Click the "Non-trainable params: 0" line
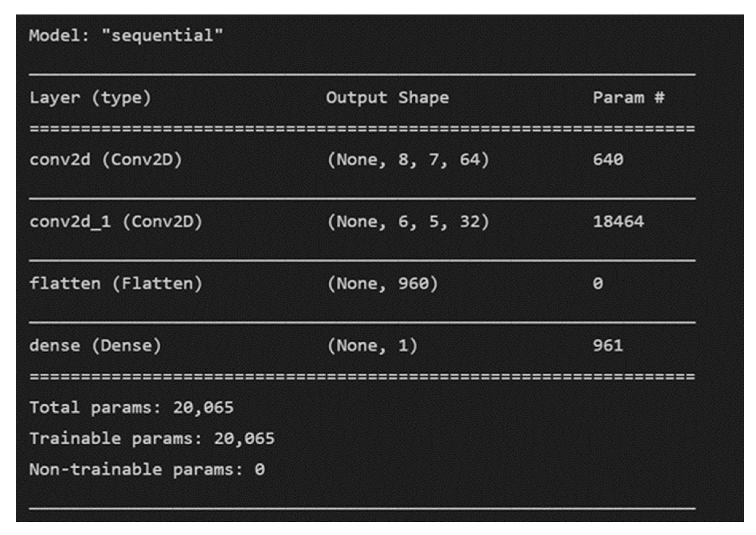This screenshot has height=535, width=756. pos(147,470)
